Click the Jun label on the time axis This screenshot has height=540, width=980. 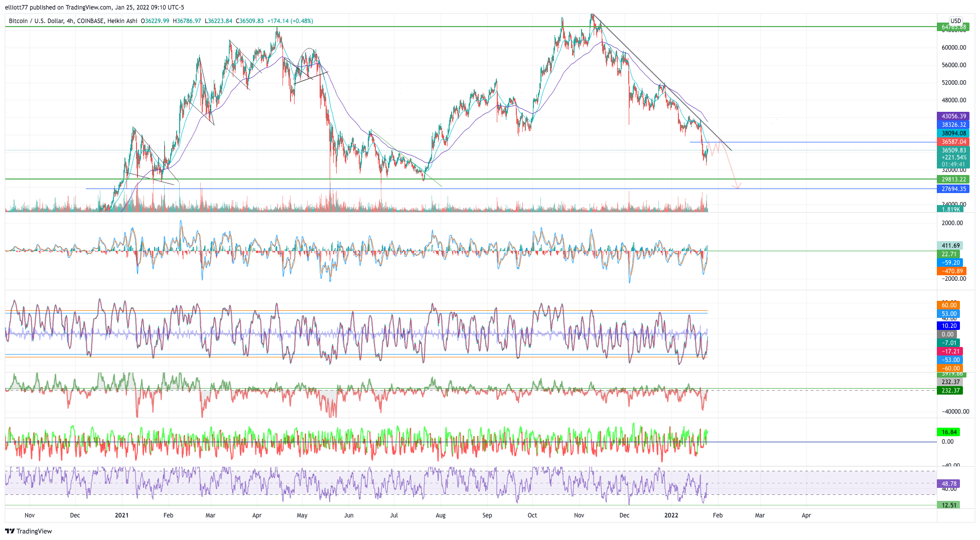[349, 515]
